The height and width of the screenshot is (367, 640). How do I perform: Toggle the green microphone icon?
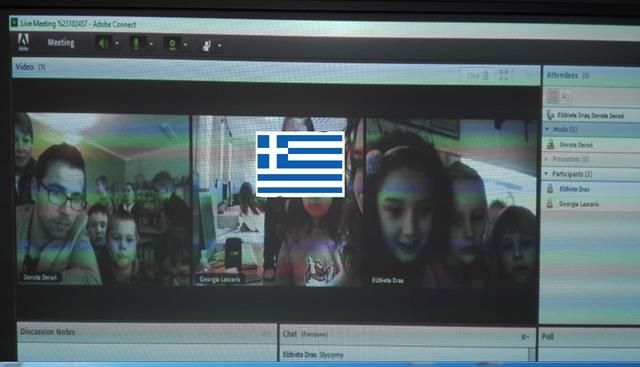click(136, 43)
